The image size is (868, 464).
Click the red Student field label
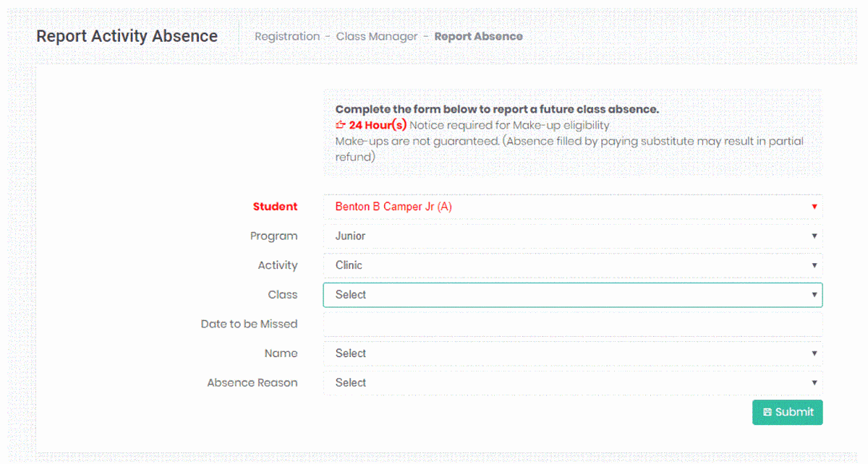pyautogui.click(x=275, y=207)
